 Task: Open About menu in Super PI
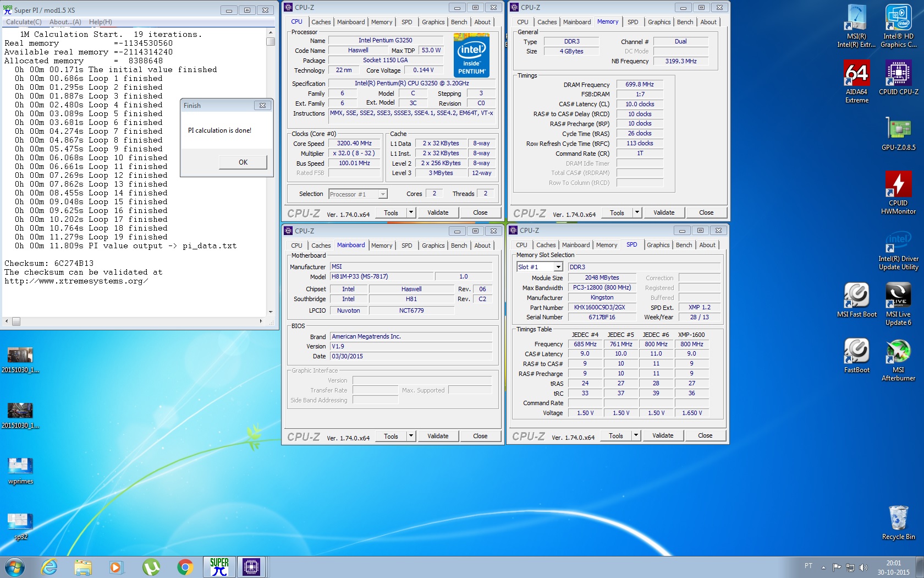pos(65,22)
